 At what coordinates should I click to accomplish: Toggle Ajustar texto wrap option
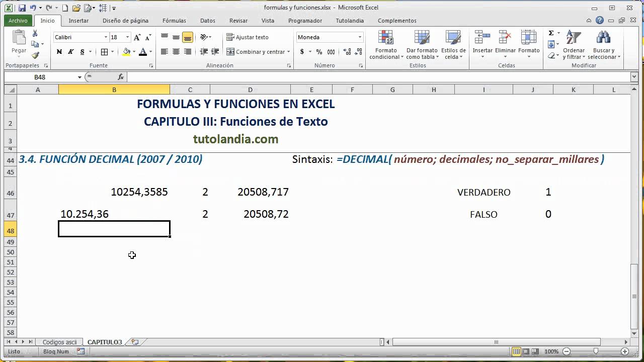248,37
